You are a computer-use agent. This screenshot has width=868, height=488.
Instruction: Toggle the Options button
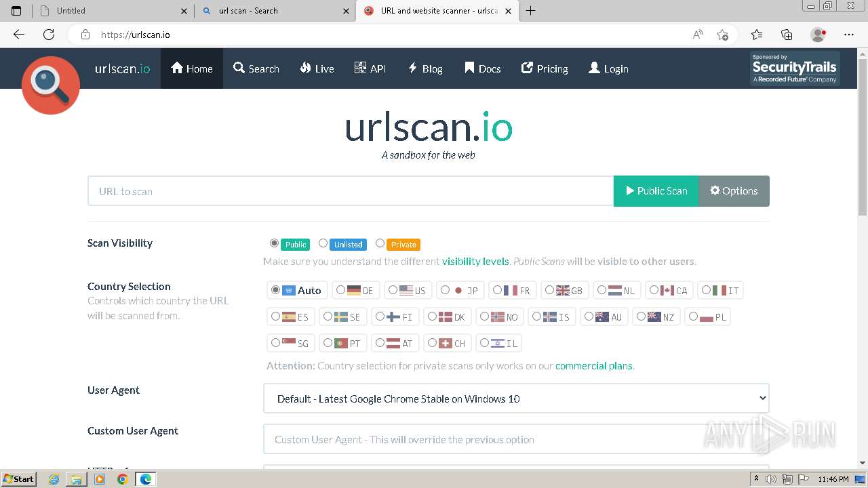[x=734, y=191]
